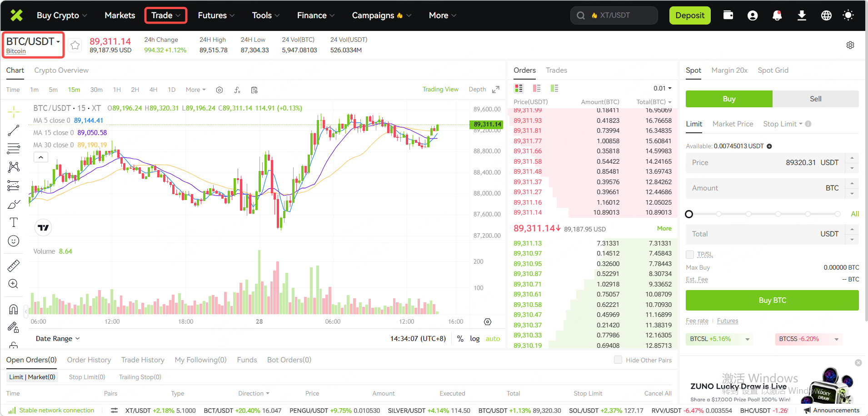Image resolution: width=868 pixels, height=416 pixels.
Task: Open the trading layout settings gear
Action: click(850, 45)
